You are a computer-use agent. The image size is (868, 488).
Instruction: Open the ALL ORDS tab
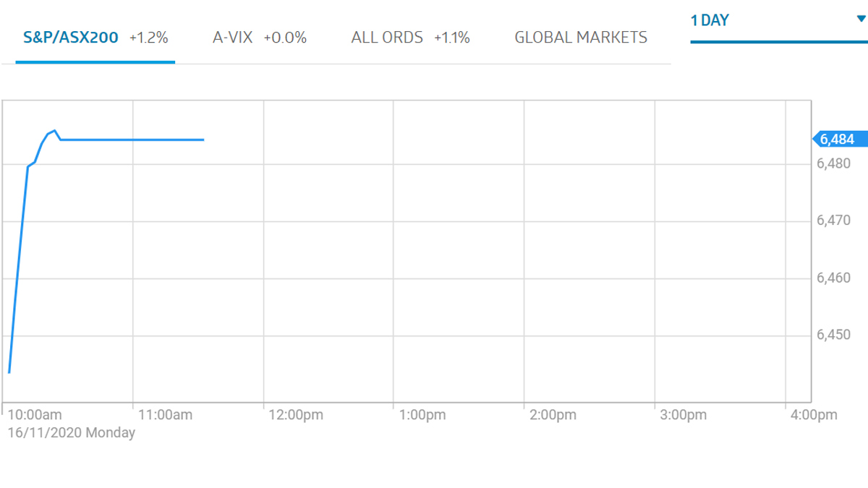[410, 38]
